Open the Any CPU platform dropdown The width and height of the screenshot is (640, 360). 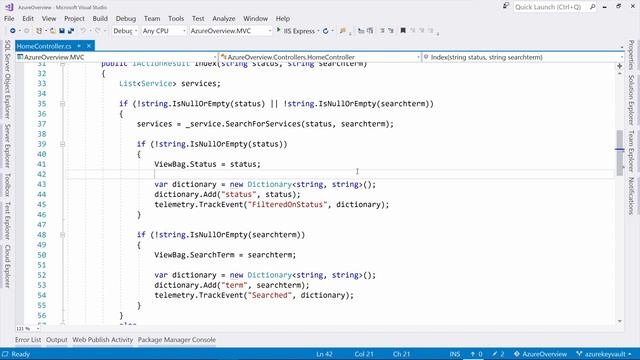click(164, 31)
